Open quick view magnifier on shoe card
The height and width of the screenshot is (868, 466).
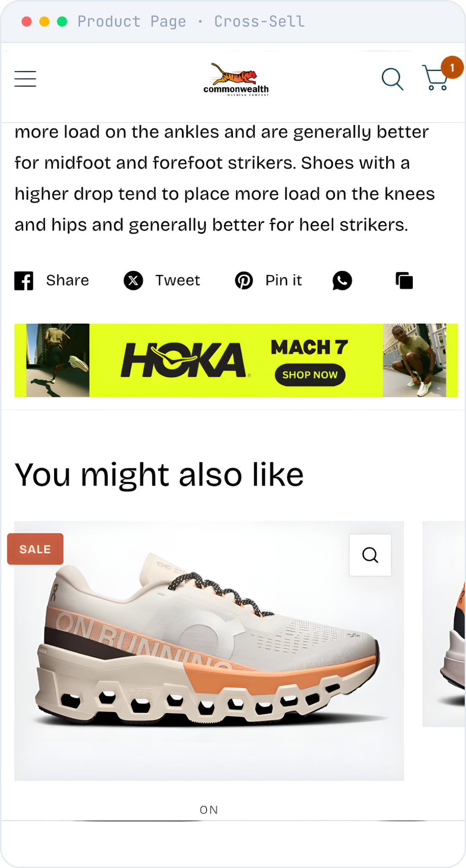click(x=370, y=555)
